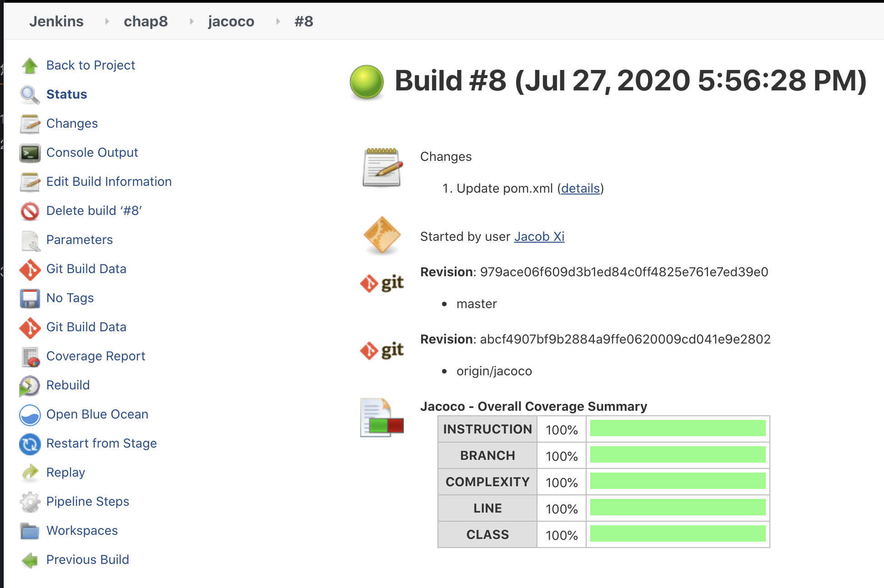Screen dimensions: 884x588
Task: Click the Rebuild clock icon
Action: tap(30, 386)
